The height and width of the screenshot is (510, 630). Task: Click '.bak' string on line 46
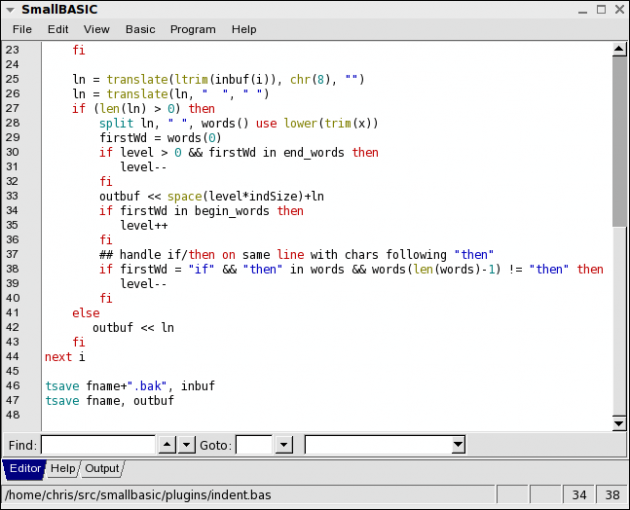(x=147, y=386)
